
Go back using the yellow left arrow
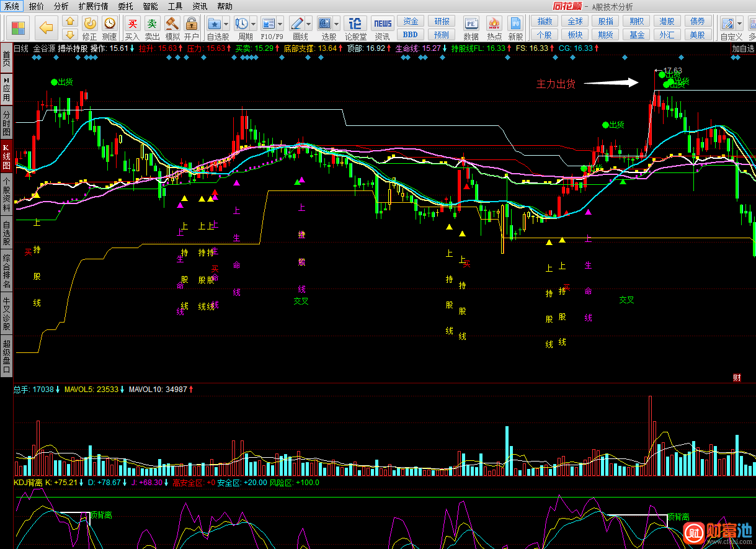tap(46, 27)
